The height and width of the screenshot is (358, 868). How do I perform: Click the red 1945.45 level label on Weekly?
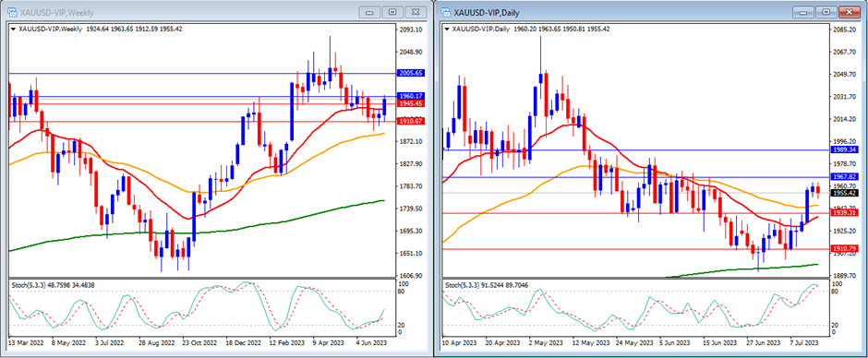click(411, 103)
